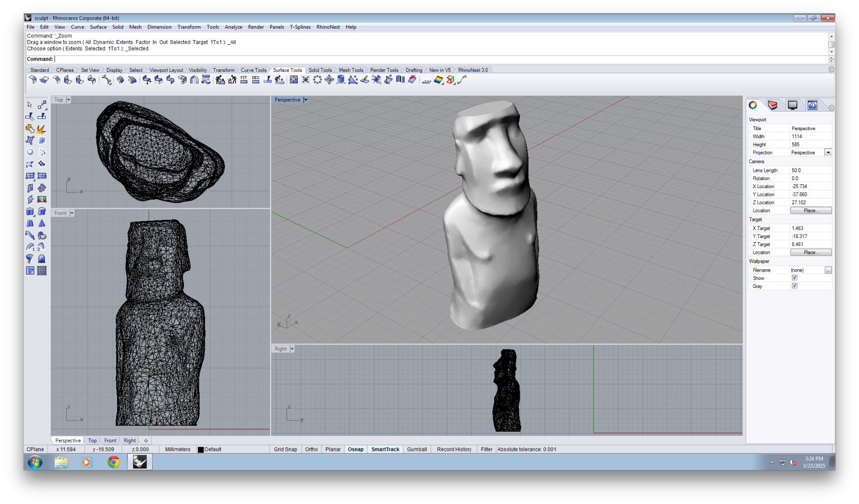Switch to the Front viewport tab at bottom
The width and height of the screenshot is (859, 504).
(x=110, y=441)
